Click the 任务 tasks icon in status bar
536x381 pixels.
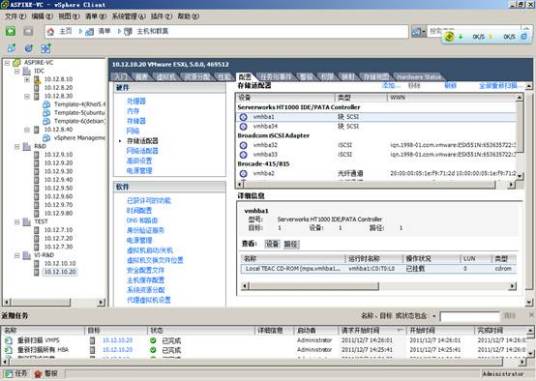pos(9,373)
